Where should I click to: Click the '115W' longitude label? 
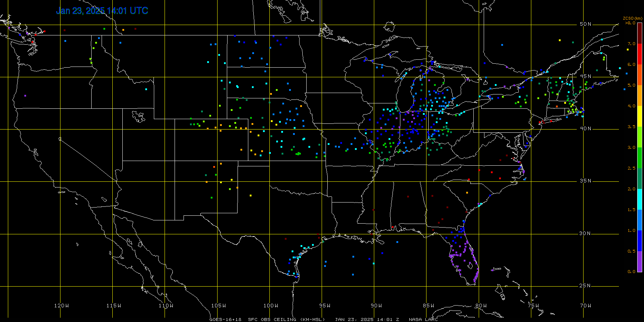[114, 306]
